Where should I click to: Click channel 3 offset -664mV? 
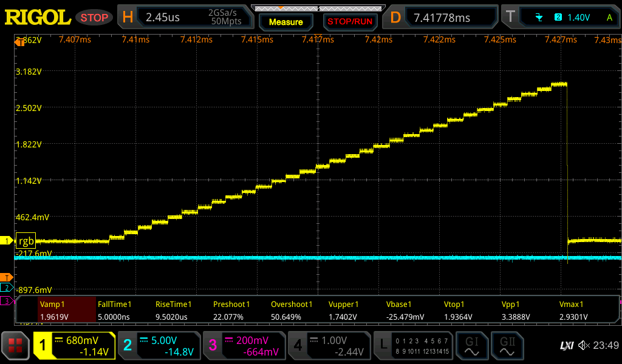[261, 352]
